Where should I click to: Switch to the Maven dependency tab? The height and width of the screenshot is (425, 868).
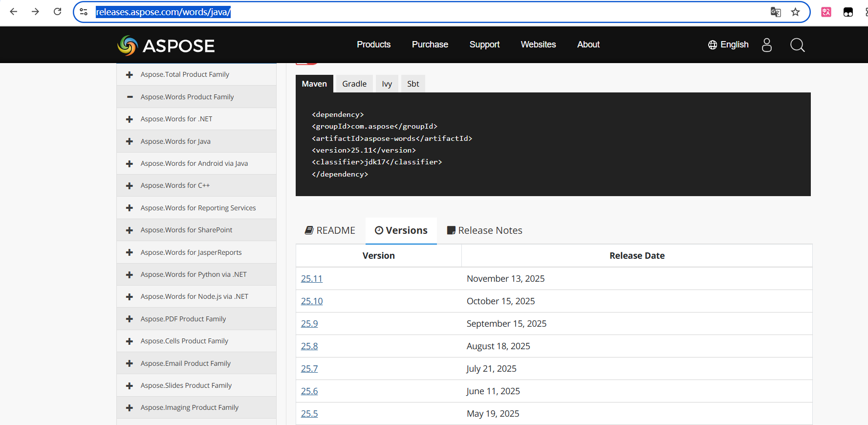point(314,84)
